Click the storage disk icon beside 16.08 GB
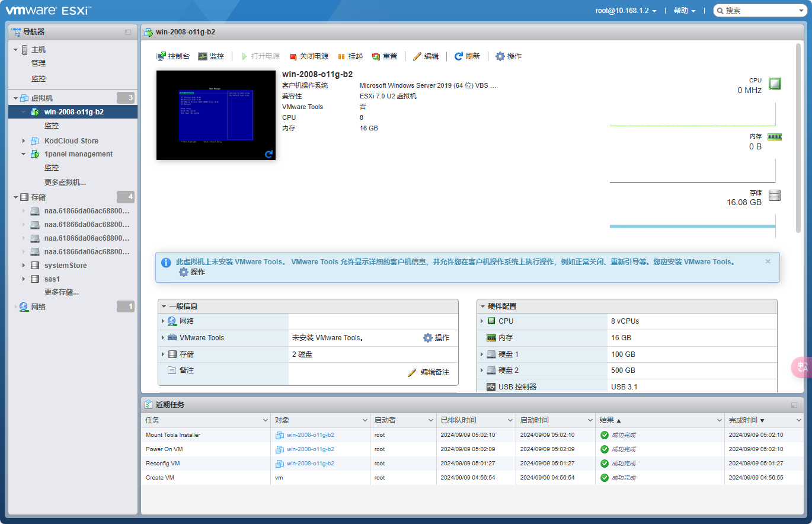This screenshot has height=524, width=812. point(774,196)
